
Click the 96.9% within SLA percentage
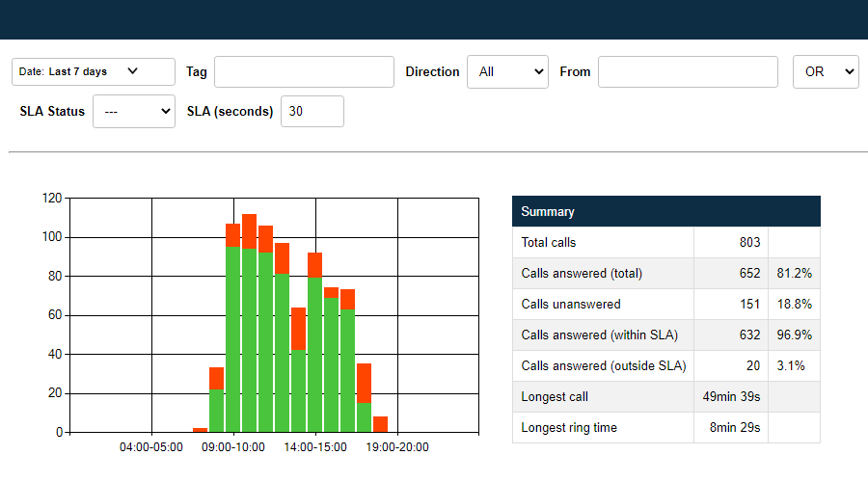(794, 335)
